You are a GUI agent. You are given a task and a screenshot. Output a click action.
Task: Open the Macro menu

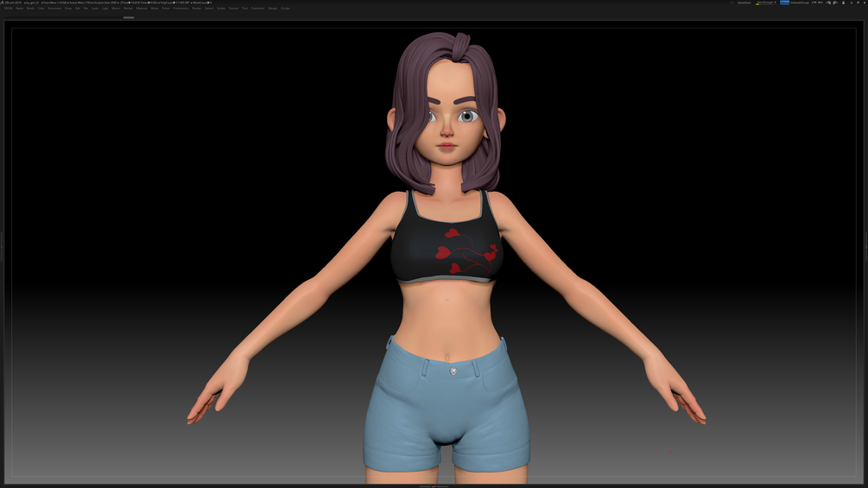[x=116, y=9]
